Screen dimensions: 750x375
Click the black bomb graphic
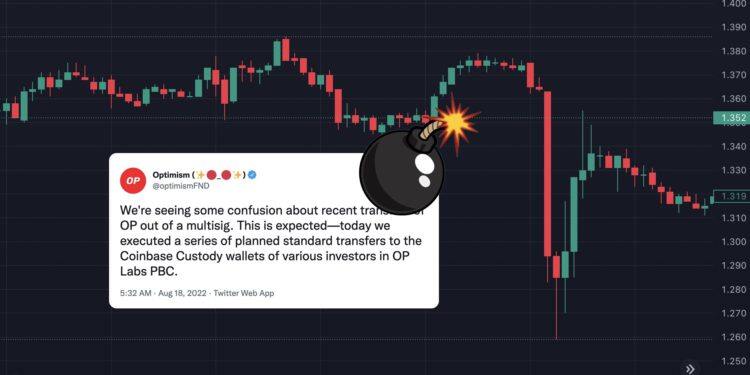tap(402, 169)
